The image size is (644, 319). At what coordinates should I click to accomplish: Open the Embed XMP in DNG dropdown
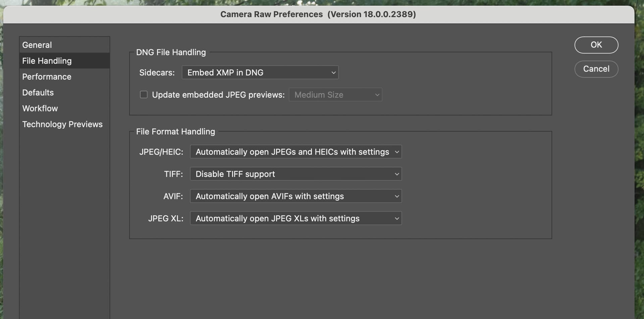[x=260, y=73]
